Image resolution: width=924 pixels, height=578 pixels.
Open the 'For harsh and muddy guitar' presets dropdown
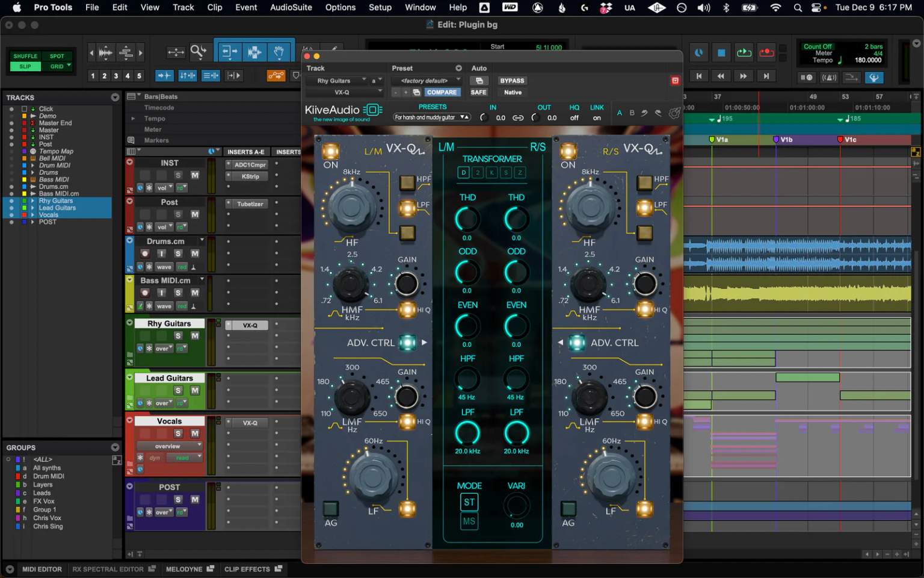431,117
